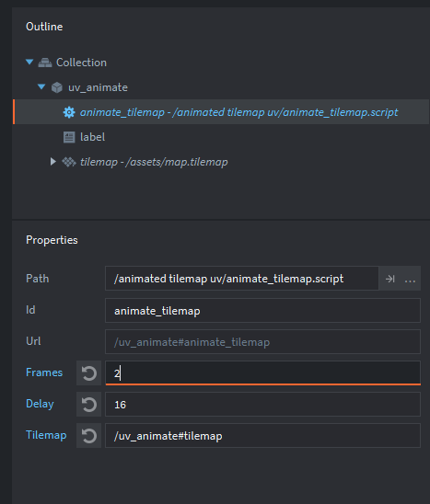Collapse the uv_animate node

click(x=41, y=86)
